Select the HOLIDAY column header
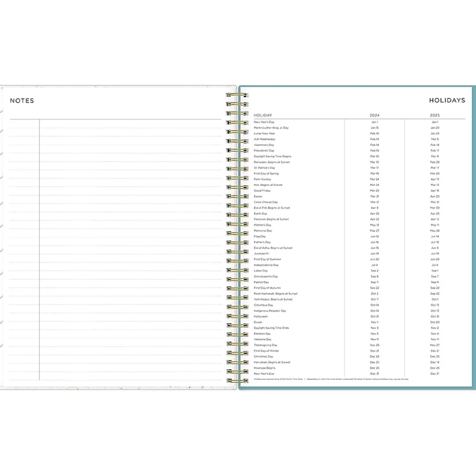Screen dimensions: 476x476 (263, 115)
